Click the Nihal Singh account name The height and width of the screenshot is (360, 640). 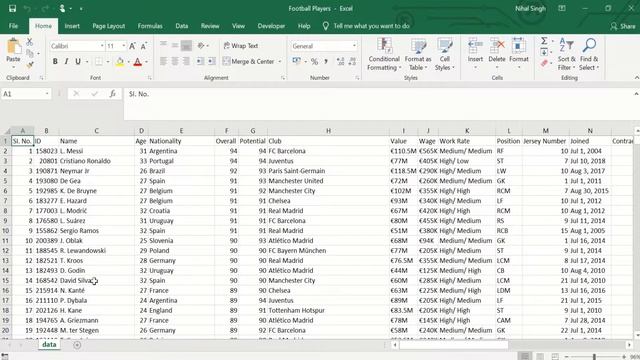point(530,8)
